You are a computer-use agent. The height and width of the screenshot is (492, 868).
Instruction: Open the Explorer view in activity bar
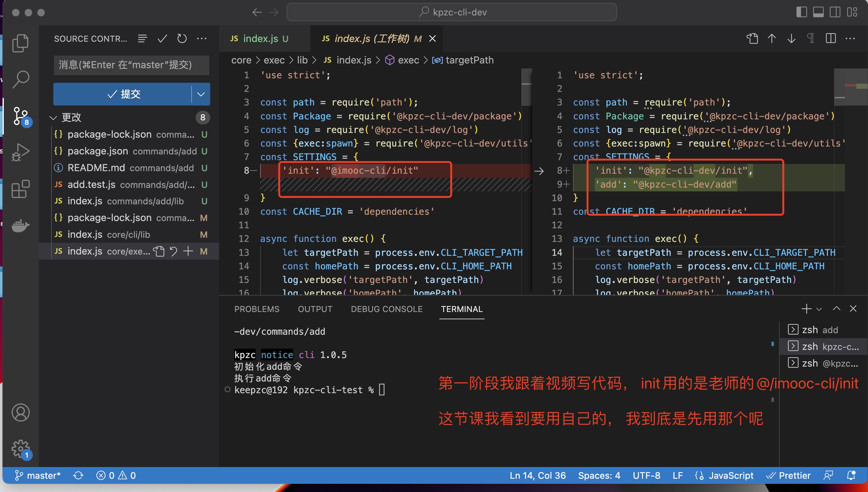point(20,43)
